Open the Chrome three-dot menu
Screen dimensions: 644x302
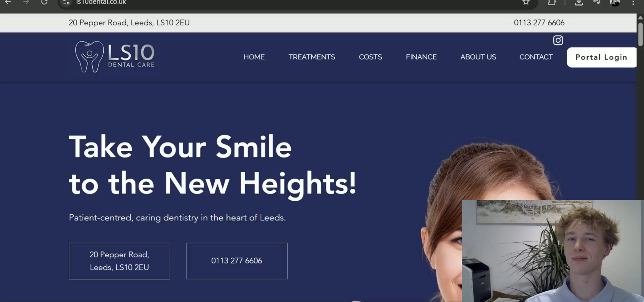point(633,2)
